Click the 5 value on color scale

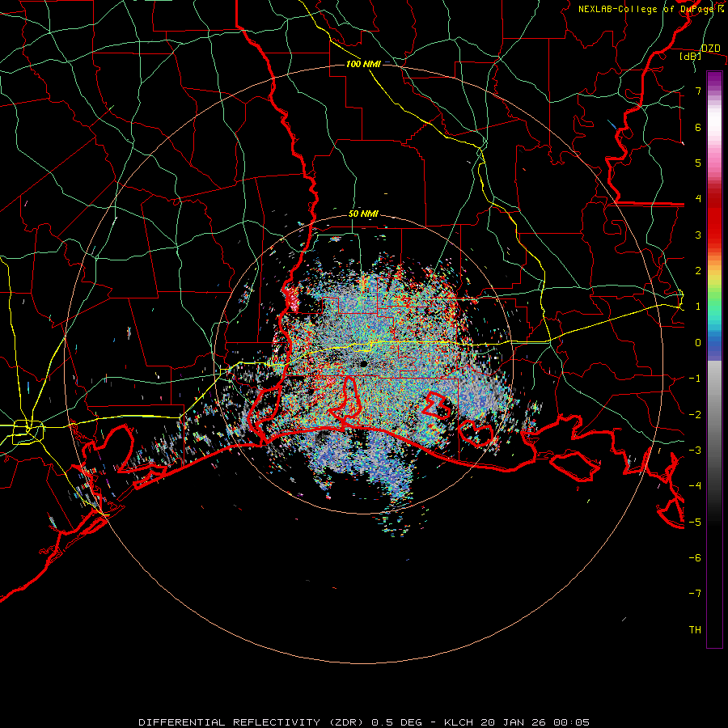pyautogui.click(x=698, y=163)
